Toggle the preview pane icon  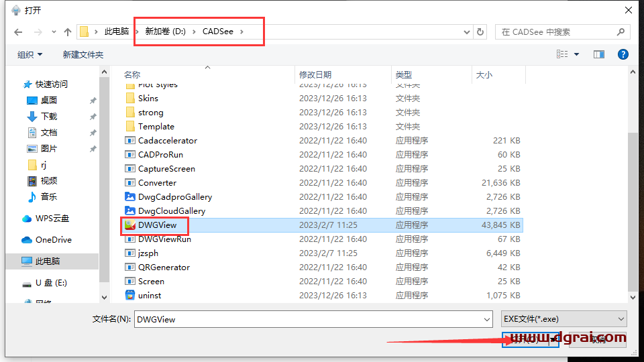coord(599,54)
